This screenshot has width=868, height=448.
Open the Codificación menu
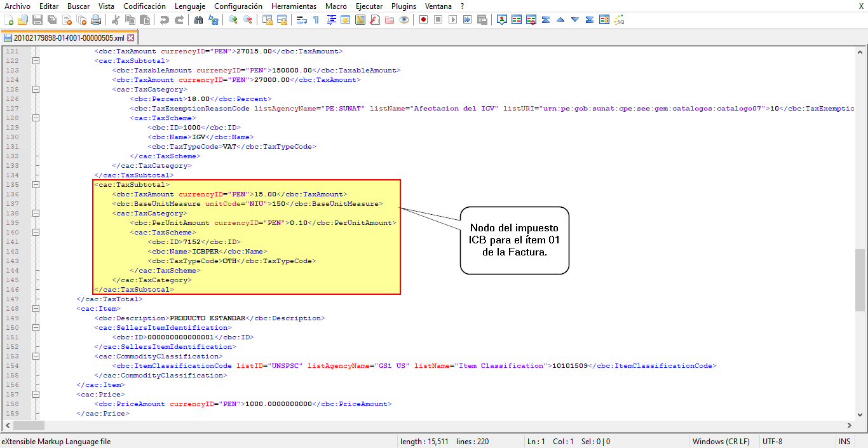(145, 6)
